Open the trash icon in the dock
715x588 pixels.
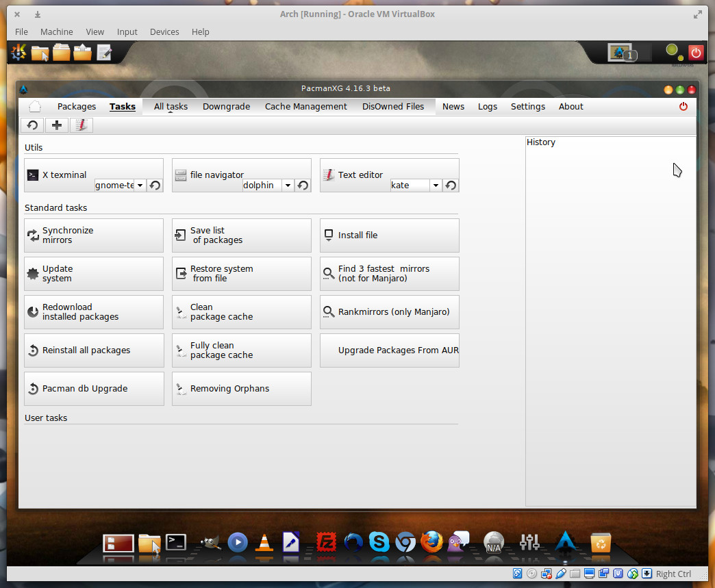click(x=601, y=542)
